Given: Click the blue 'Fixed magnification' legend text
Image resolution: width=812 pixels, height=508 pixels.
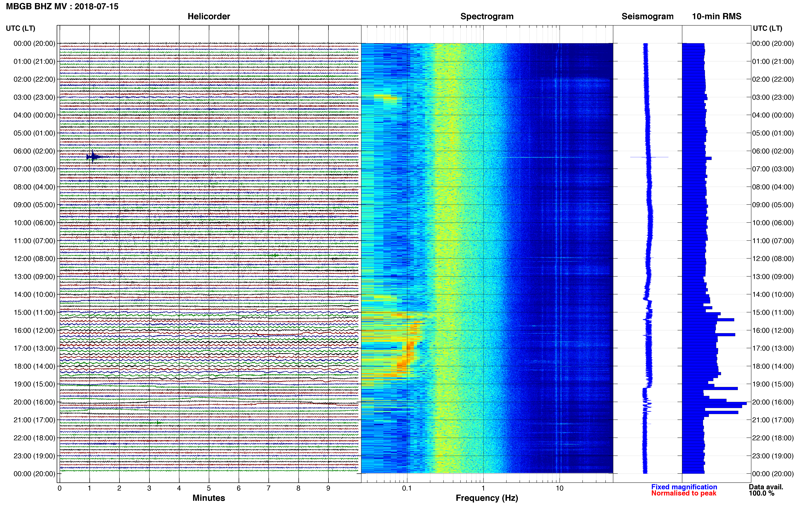Looking at the screenshot, I should [684, 487].
